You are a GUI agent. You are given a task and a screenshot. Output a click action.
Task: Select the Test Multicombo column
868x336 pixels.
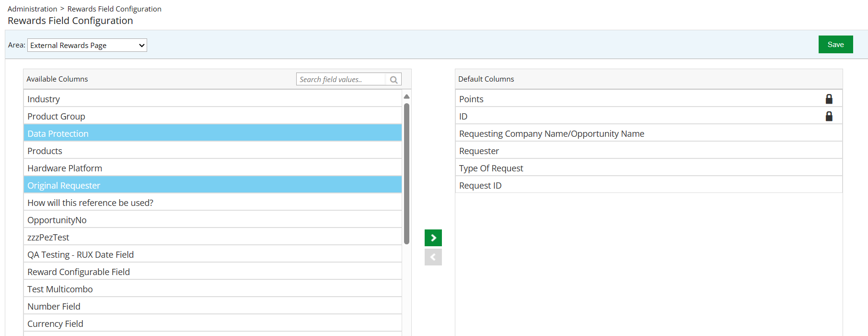pyautogui.click(x=213, y=288)
